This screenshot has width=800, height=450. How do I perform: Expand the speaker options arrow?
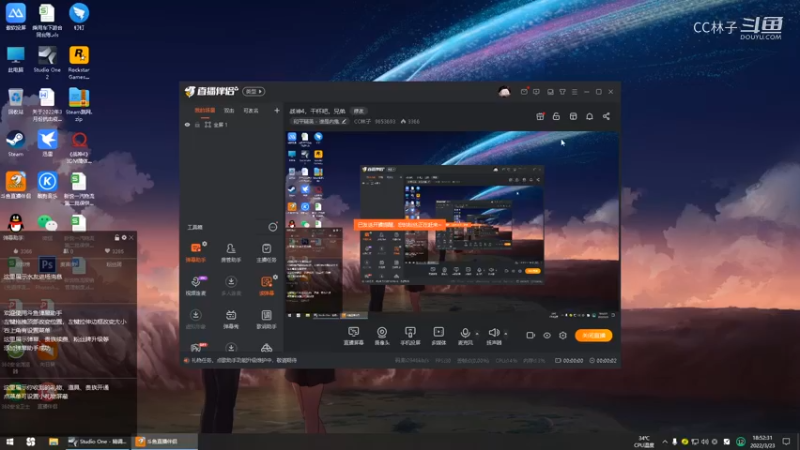tap(505, 334)
